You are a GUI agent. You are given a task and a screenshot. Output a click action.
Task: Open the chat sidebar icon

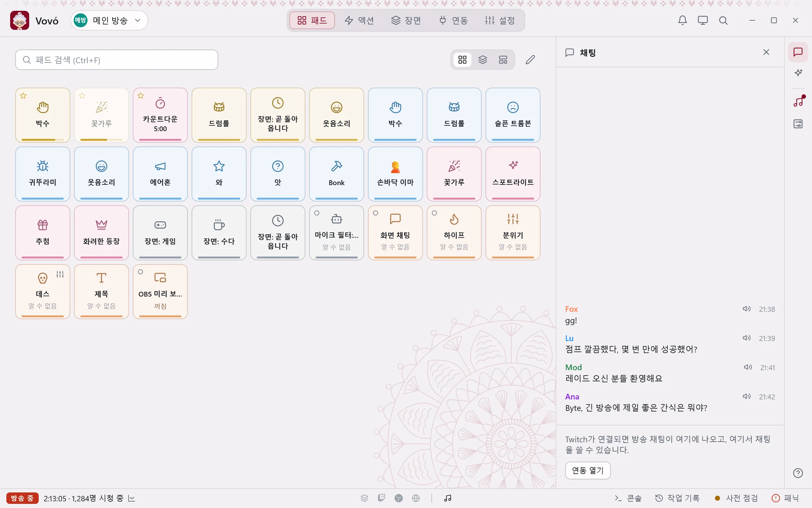(x=798, y=52)
